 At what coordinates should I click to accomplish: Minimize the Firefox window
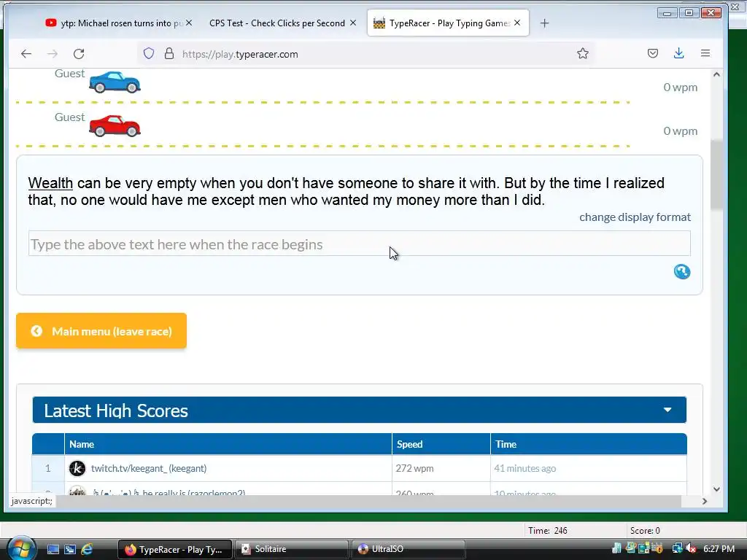pyautogui.click(x=667, y=13)
